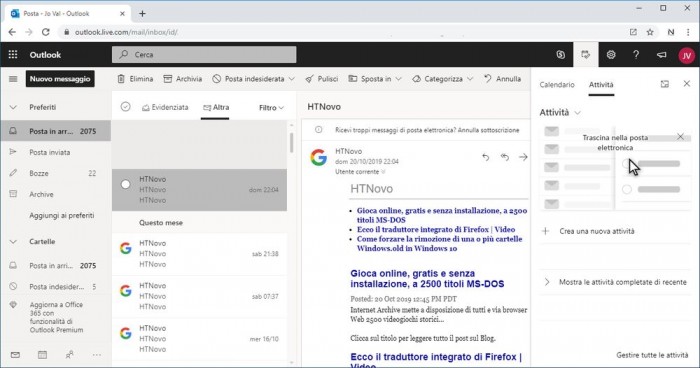Screen dimensions: 700x368
Task: Switch to the Evidenziata tab
Action: click(165, 107)
